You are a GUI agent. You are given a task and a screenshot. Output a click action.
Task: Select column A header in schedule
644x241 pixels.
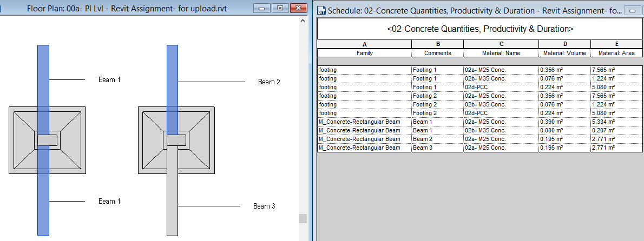click(x=364, y=44)
